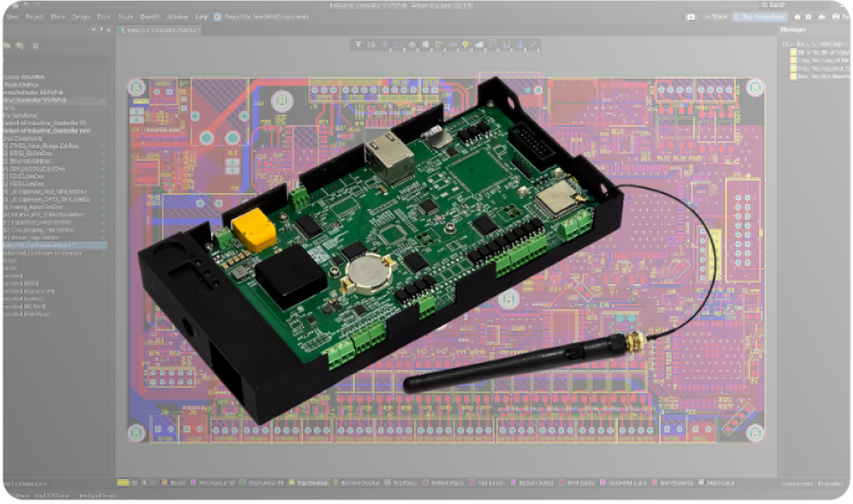Screen dimensions: 853x504
Task: Click the Buy Online Now button
Action: (761, 16)
